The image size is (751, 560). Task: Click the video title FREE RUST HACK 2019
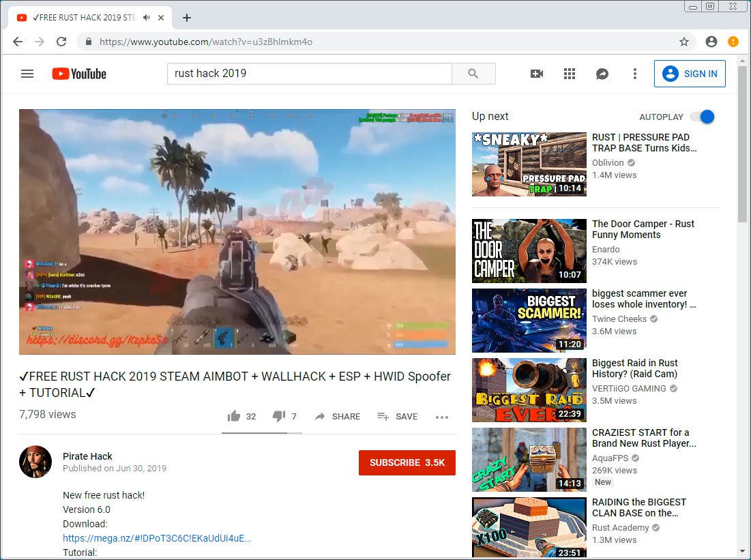[x=235, y=384]
